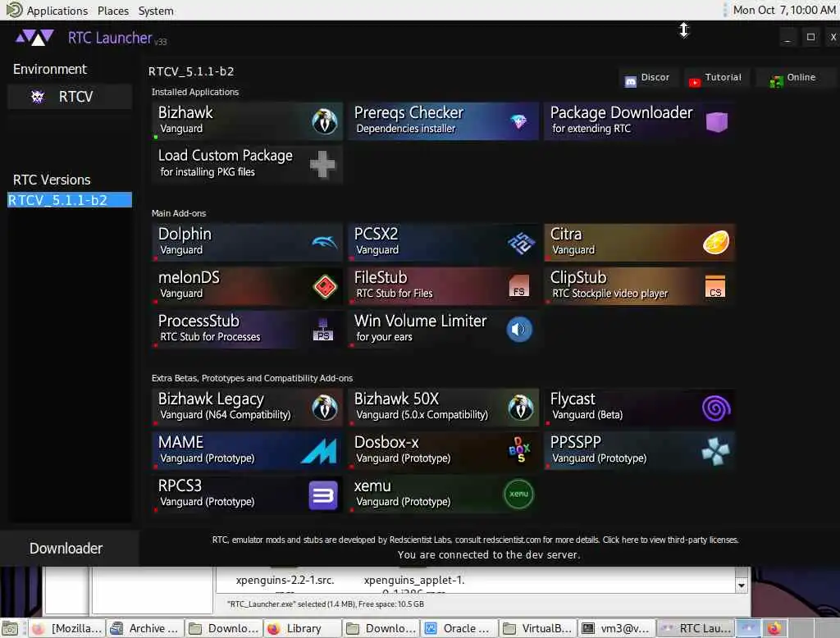Click the Flycast purple spiral icon
This screenshot has height=638, width=840.
(716, 408)
